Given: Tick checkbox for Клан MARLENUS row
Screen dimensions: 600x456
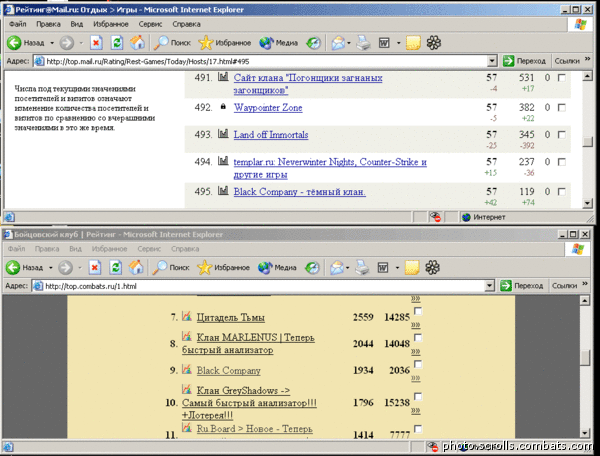Looking at the screenshot, I should click(x=418, y=337).
